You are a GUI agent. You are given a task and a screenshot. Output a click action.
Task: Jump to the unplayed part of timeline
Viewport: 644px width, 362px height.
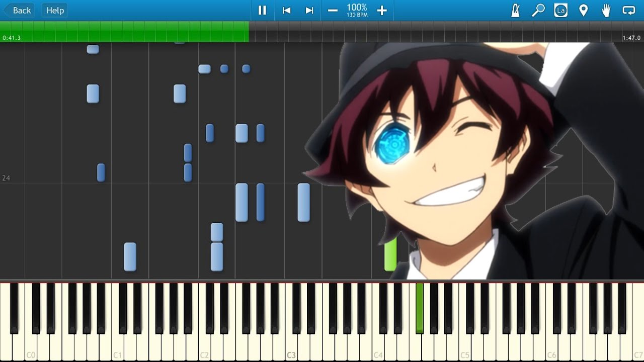pyautogui.click(x=446, y=32)
